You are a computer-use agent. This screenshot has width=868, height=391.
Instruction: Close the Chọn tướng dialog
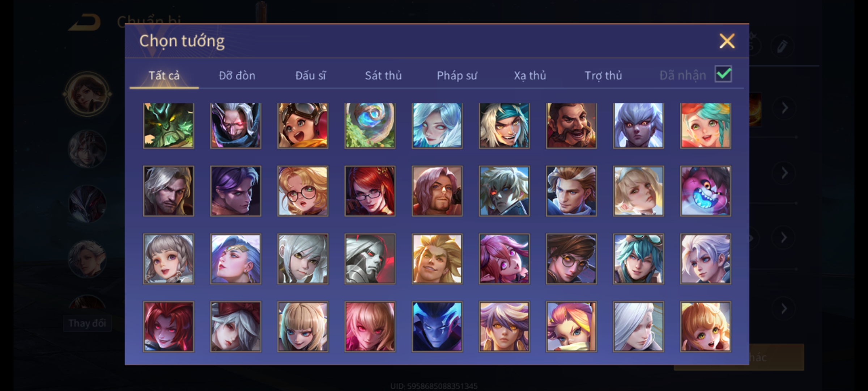click(x=727, y=41)
